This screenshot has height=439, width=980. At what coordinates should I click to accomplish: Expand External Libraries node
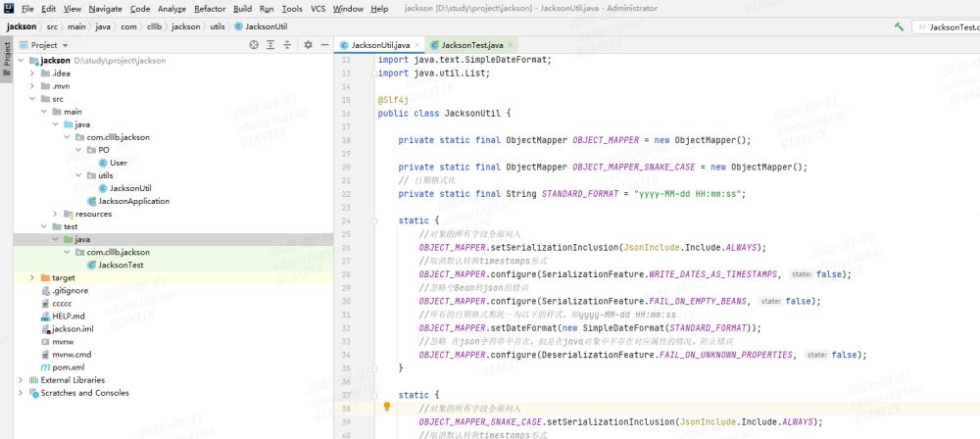(21, 379)
